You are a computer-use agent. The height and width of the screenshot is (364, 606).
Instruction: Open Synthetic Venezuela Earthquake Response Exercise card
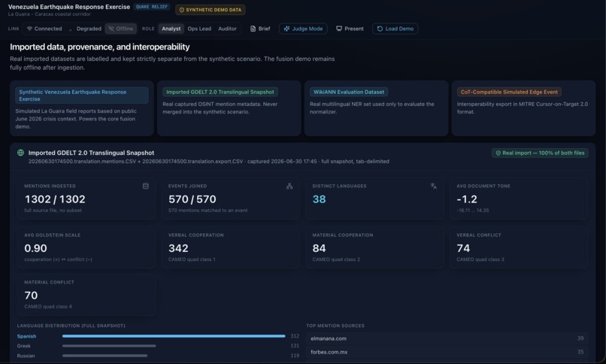click(81, 108)
